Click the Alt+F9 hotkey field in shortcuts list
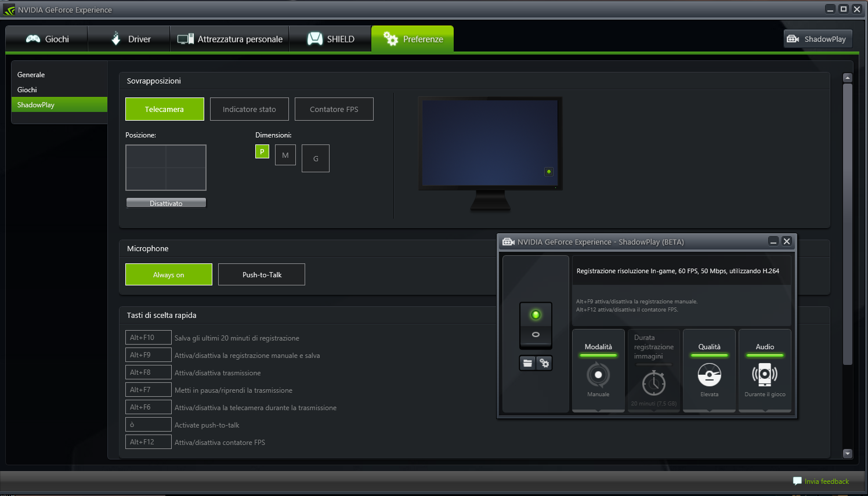This screenshot has height=496, width=868. click(x=149, y=355)
